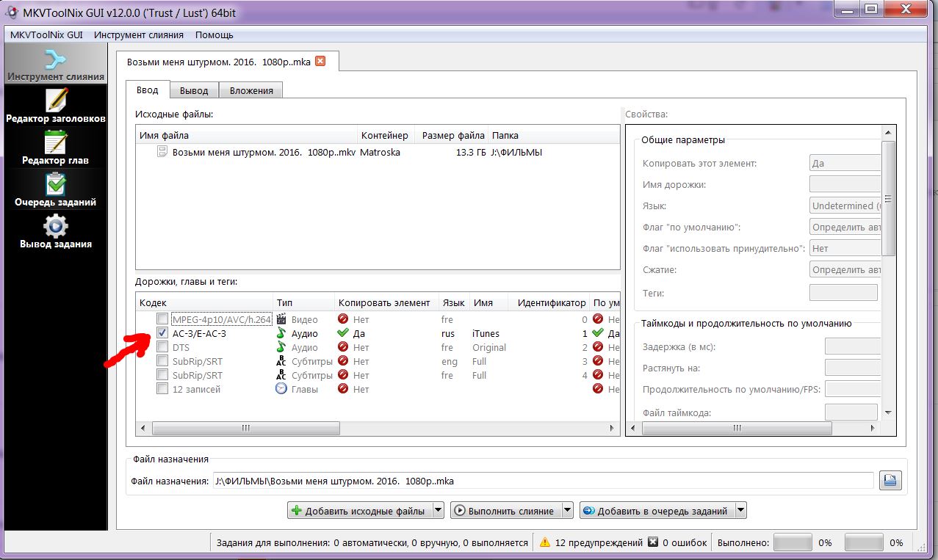Click the video film-clapper icon of MPEG-4 track
The image size is (938, 560).
tap(281, 319)
